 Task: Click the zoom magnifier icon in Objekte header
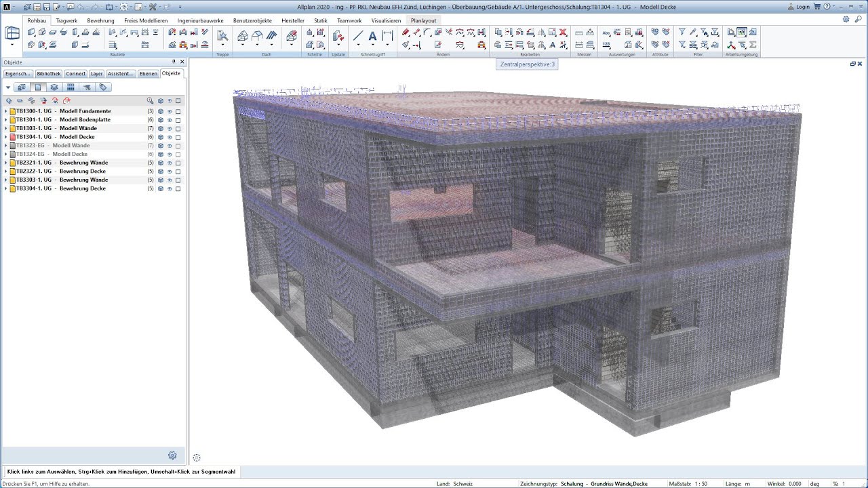(x=150, y=101)
